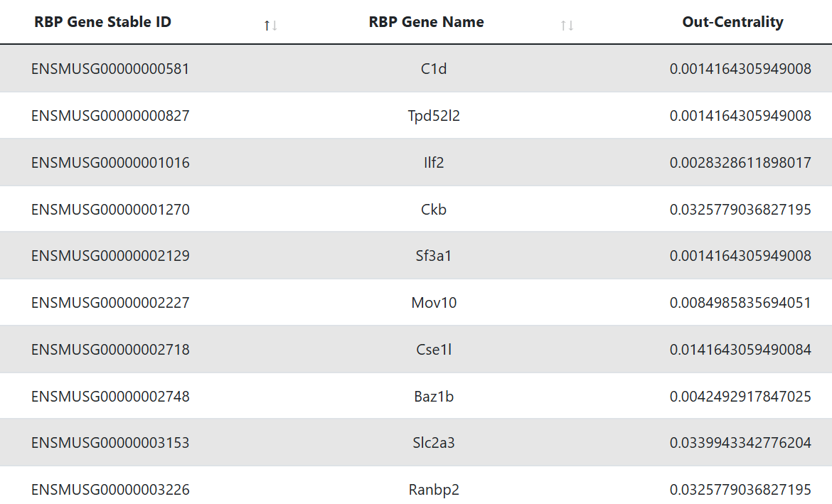Click the Ranbp2 gene name cell

coord(434,490)
